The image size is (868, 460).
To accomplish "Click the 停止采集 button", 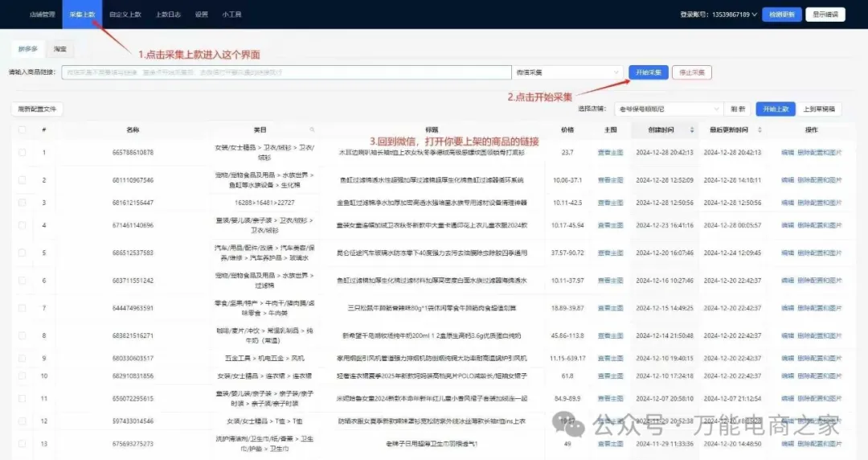I will pos(691,72).
